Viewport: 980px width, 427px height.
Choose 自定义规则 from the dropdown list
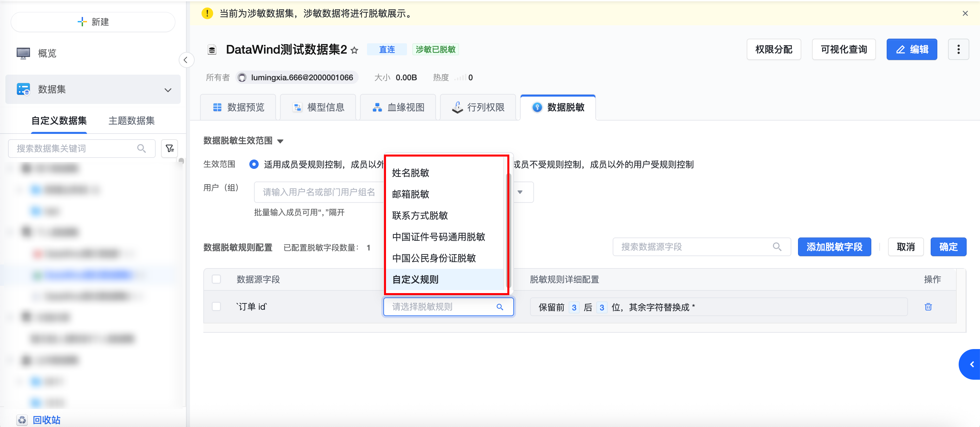pyautogui.click(x=415, y=279)
